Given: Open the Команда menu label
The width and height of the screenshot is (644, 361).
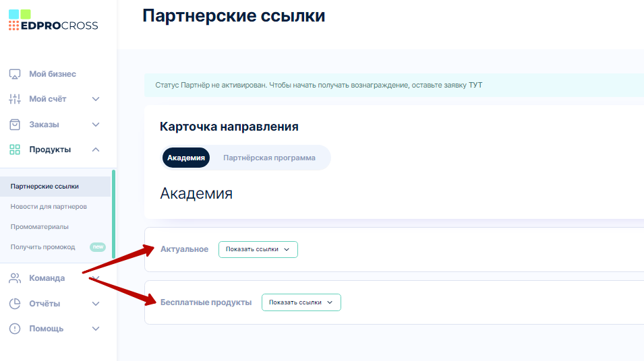Looking at the screenshot, I should (47, 278).
